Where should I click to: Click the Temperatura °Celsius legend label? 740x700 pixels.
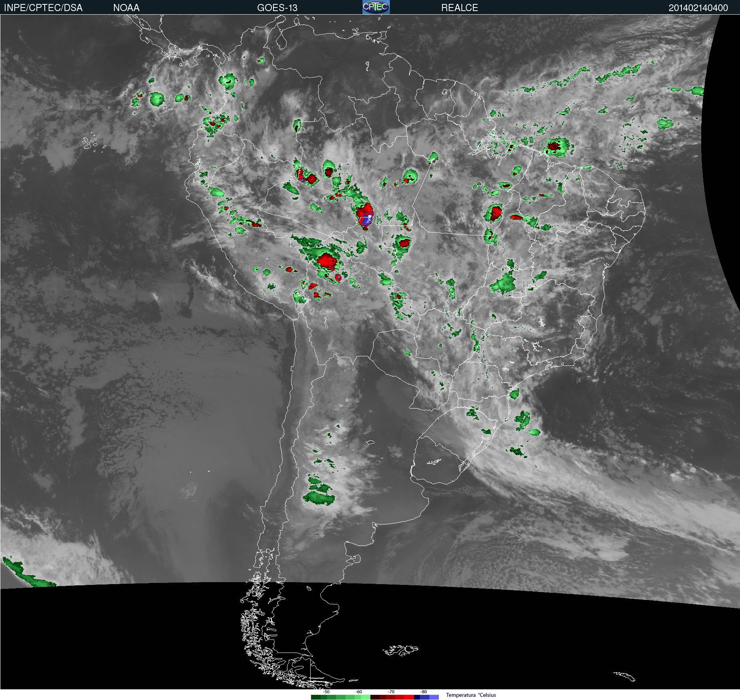[471, 695]
